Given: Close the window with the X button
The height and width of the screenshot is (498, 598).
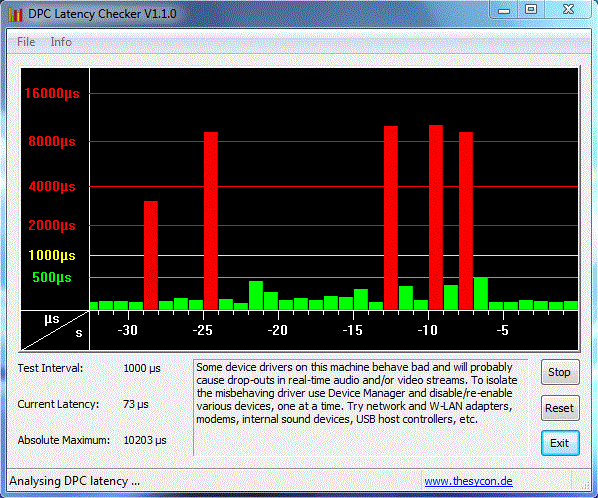Looking at the screenshot, I should point(568,10).
